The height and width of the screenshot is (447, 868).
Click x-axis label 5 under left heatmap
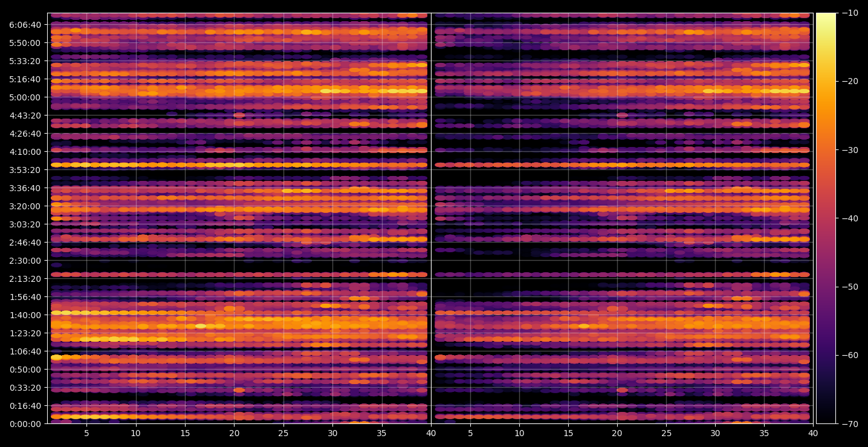tap(86, 433)
